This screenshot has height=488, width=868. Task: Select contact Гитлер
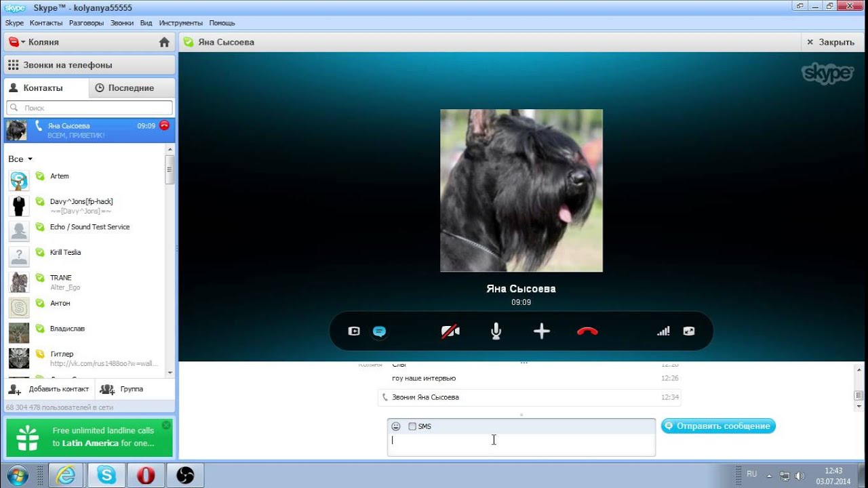click(x=85, y=358)
